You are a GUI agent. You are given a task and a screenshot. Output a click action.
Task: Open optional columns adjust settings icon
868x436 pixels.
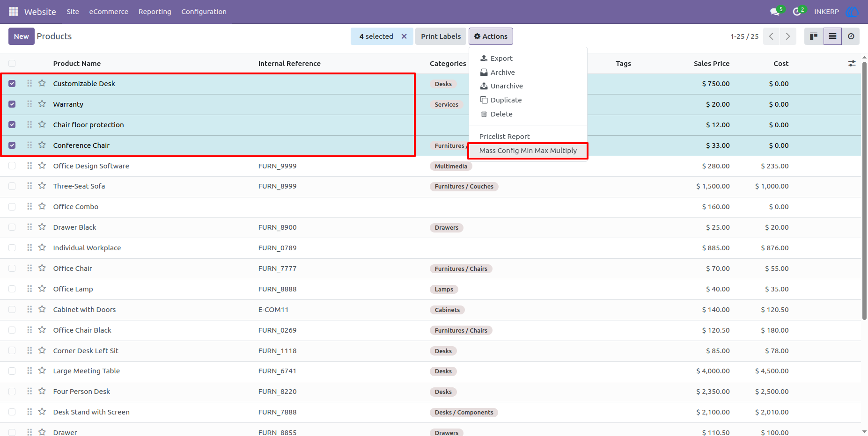pos(852,63)
